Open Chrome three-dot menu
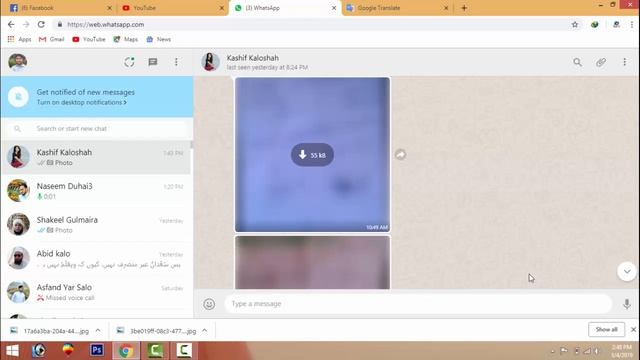The width and height of the screenshot is (640, 360). coord(632,24)
